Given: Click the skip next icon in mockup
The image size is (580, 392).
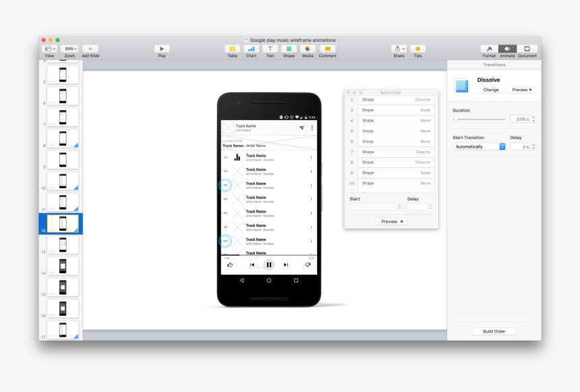Looking at the screenshot, I should [286, 264].
